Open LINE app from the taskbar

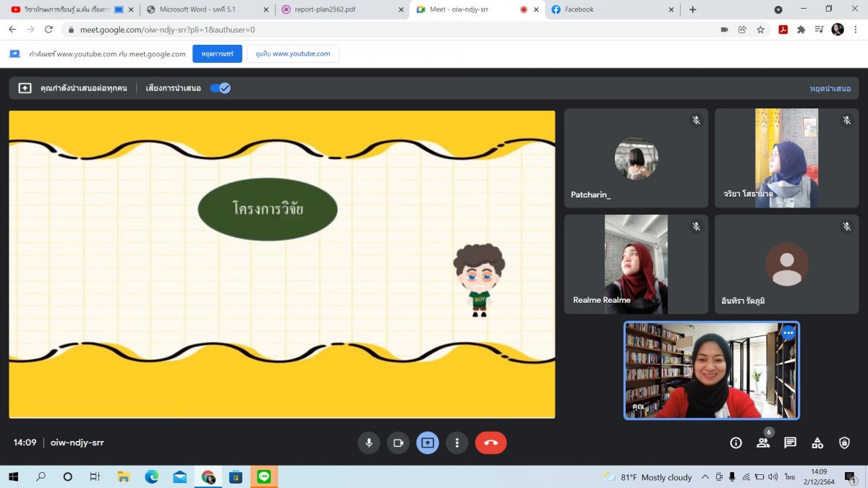(x=263, y=477)
